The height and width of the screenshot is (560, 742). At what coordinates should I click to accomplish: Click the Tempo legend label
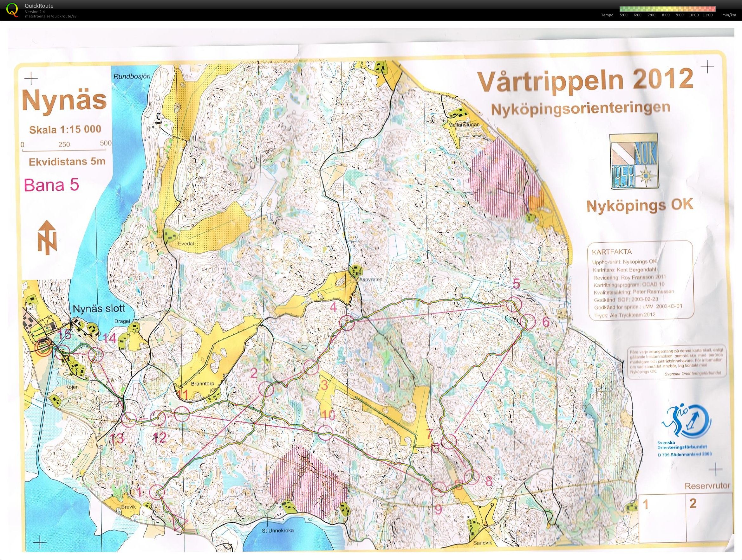(607, 15)
